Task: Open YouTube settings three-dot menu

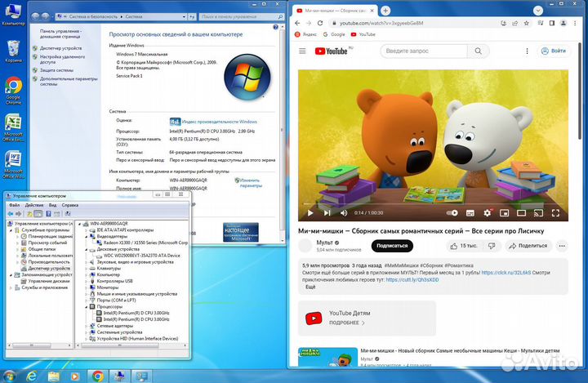Action: click(x=527, y=51)
